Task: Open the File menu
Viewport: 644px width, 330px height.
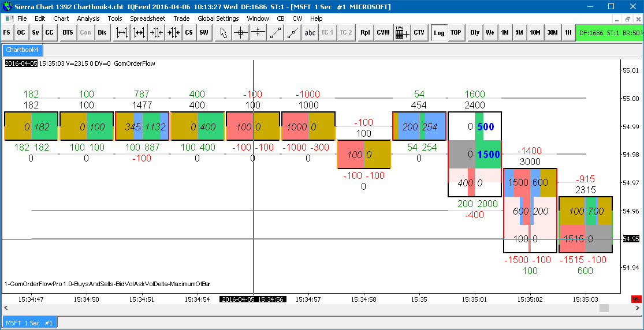Action: pos(22,18)
